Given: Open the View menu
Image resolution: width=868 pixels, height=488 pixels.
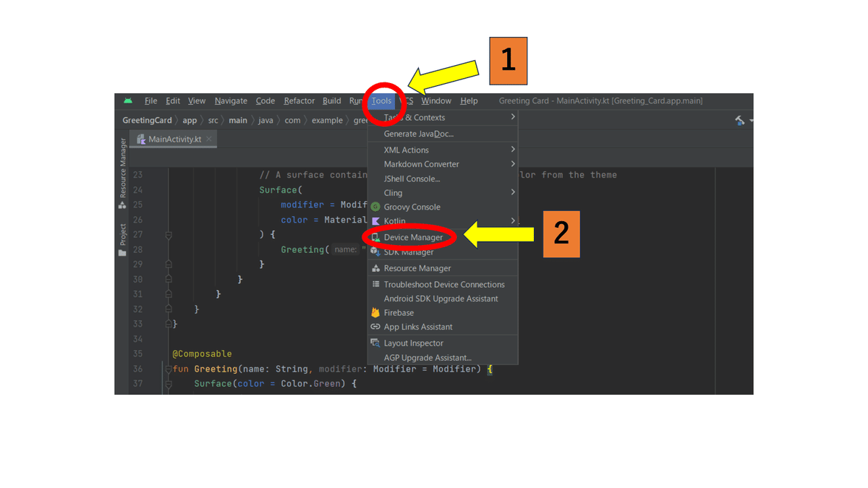Looking at the screenshot, I should tap(197, 101).
